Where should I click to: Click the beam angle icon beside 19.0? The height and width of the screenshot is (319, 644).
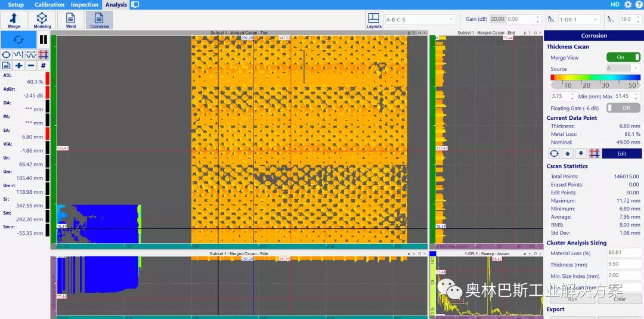coord(611,19)
